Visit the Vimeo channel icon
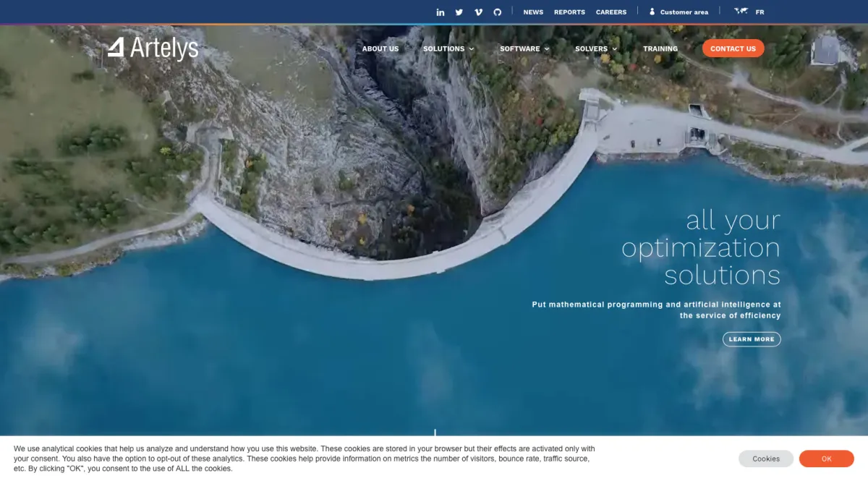This screenshot has height=481, width=868. 478,12
